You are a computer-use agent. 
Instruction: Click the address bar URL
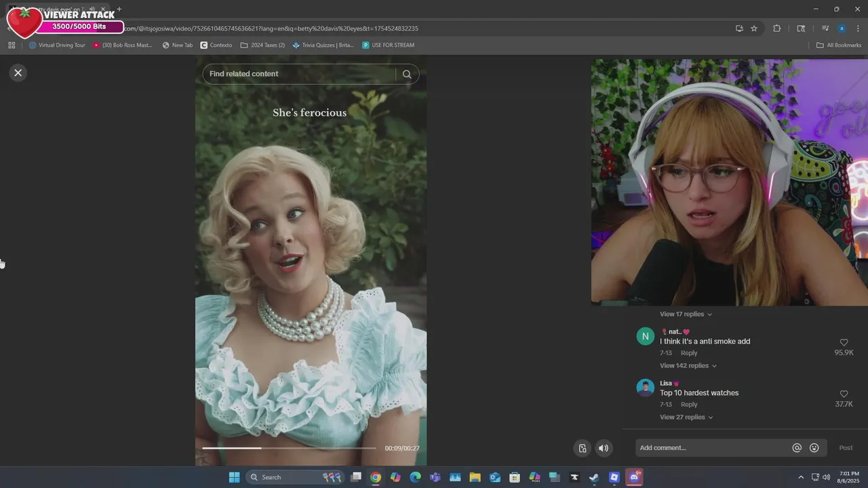(x=271, y=28)
